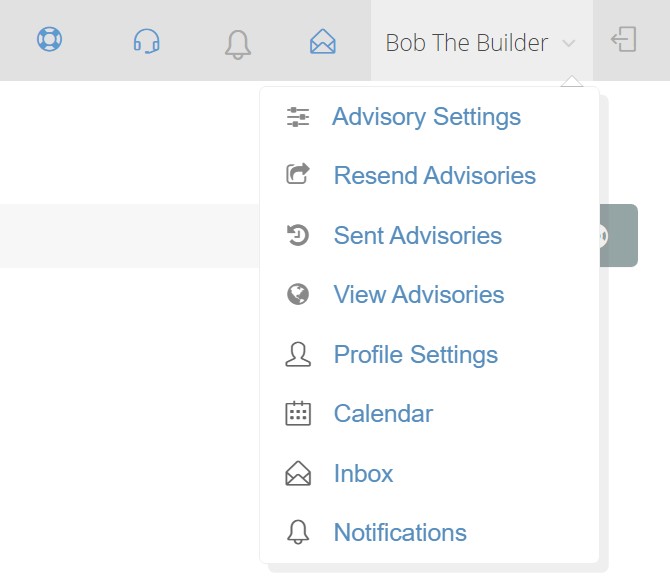
Task: Go to Sent Advisories
Action: tap(417, 235)
